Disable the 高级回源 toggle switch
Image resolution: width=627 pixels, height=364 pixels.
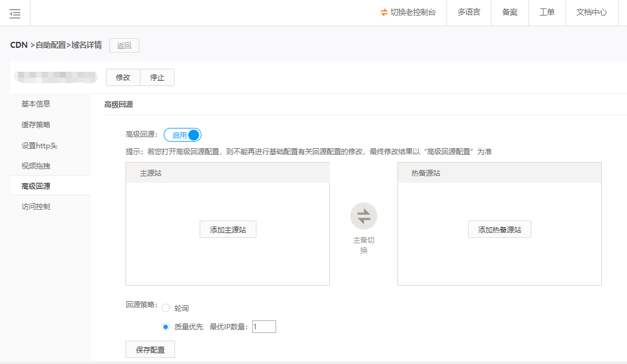click(x=183, y=135)
